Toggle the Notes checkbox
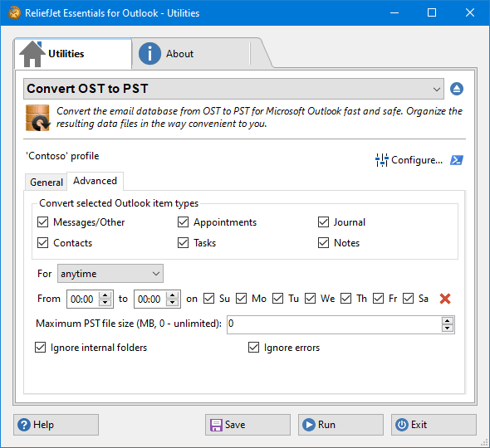Image resolution: width=490 pixels, height=448 pixels. 323,243
